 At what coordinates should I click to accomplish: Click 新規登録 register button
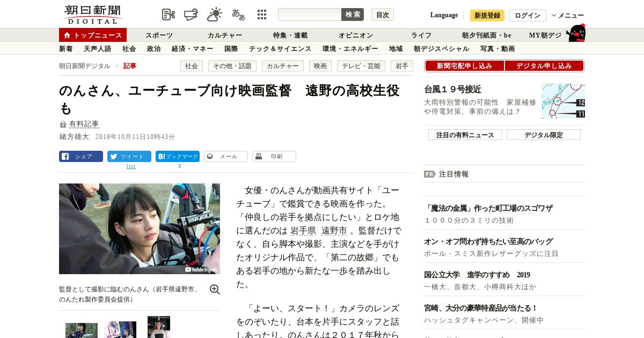point(487,16)
